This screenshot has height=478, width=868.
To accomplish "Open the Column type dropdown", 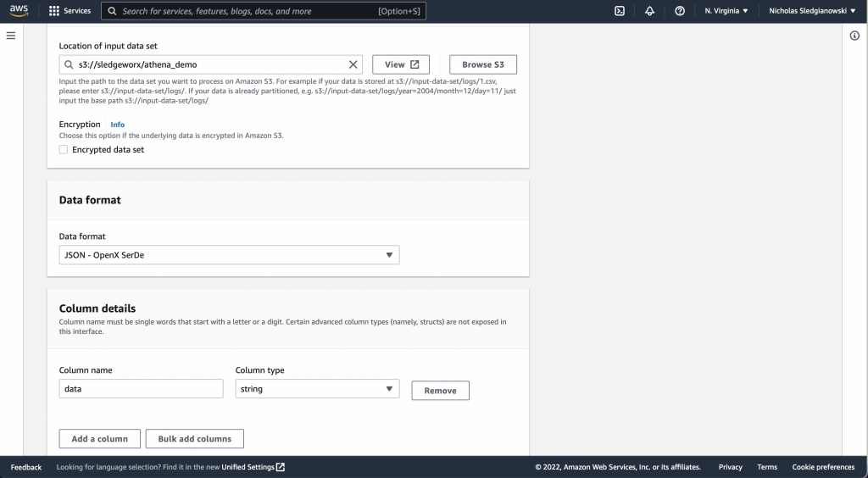I will tap(317, 389).
